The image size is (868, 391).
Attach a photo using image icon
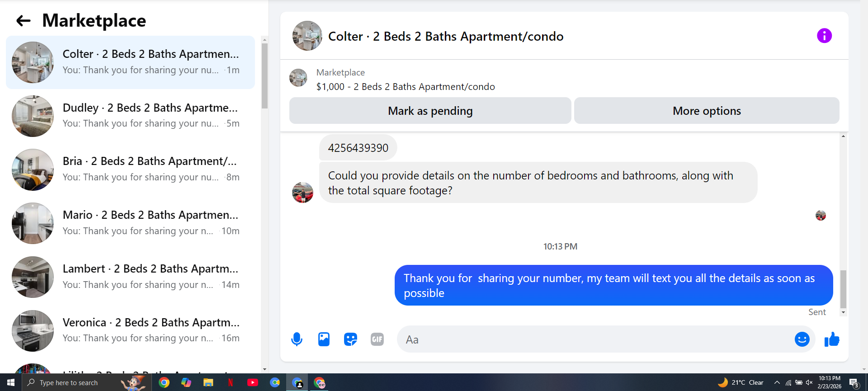tap(324, 339)
